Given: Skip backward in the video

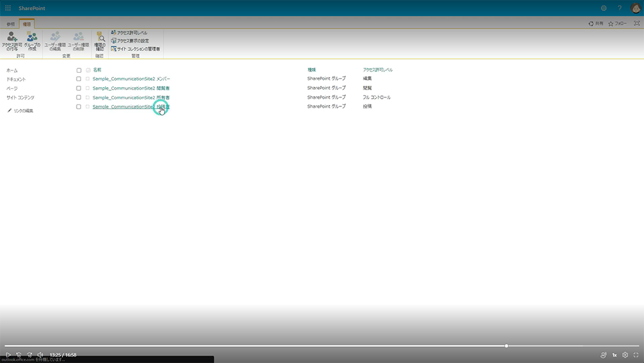Looking at the screenshot, I should 19,355.
